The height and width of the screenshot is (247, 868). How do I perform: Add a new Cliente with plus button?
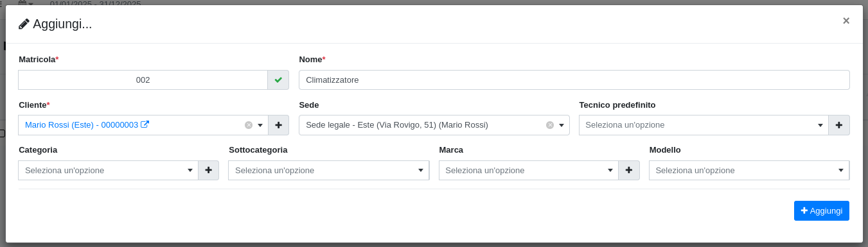pos(278,125)
